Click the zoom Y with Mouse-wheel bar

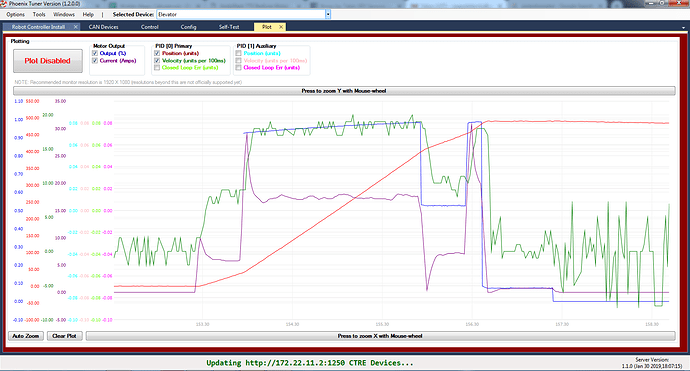[x=344, y=91]
